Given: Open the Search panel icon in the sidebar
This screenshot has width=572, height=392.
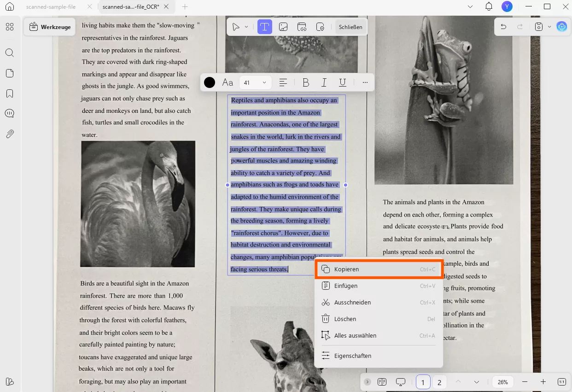Looking at the screenshot, I should click(10, 53).
